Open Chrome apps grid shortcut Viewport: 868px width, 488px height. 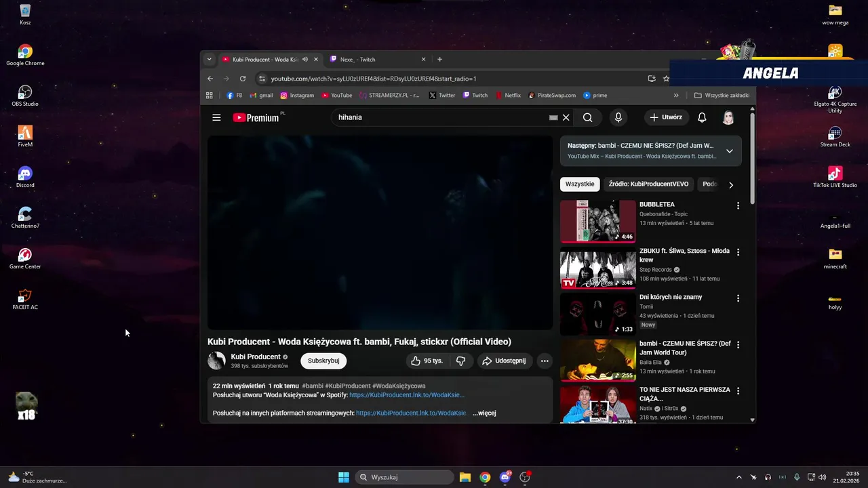[210, 96]
